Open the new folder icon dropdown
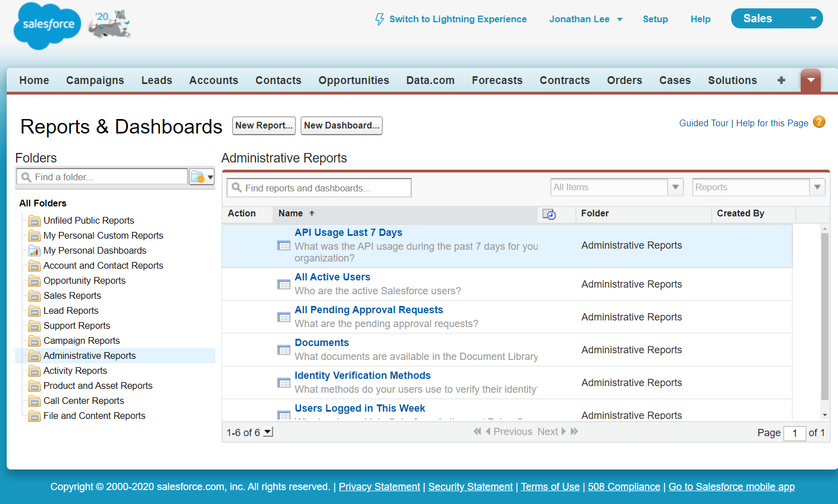The width and height of the screenshot is (838, 504). point(201,177)
